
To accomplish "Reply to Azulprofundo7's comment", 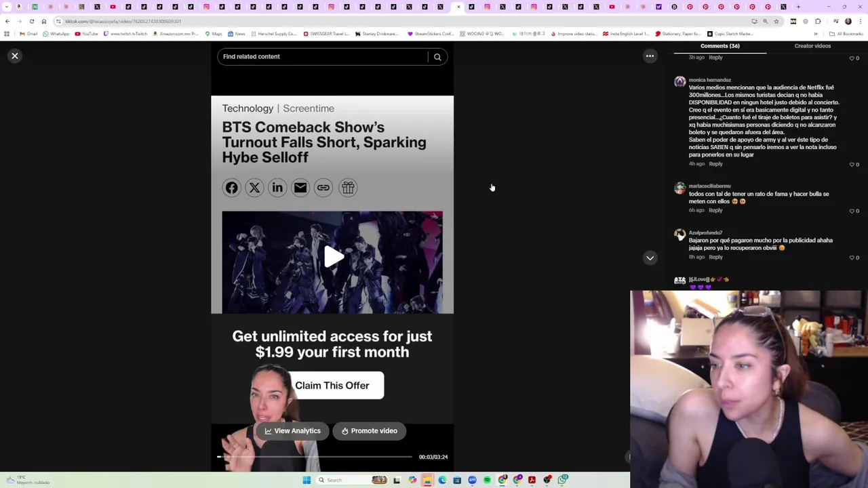I will pyautogui.click(x=715, y=257).
